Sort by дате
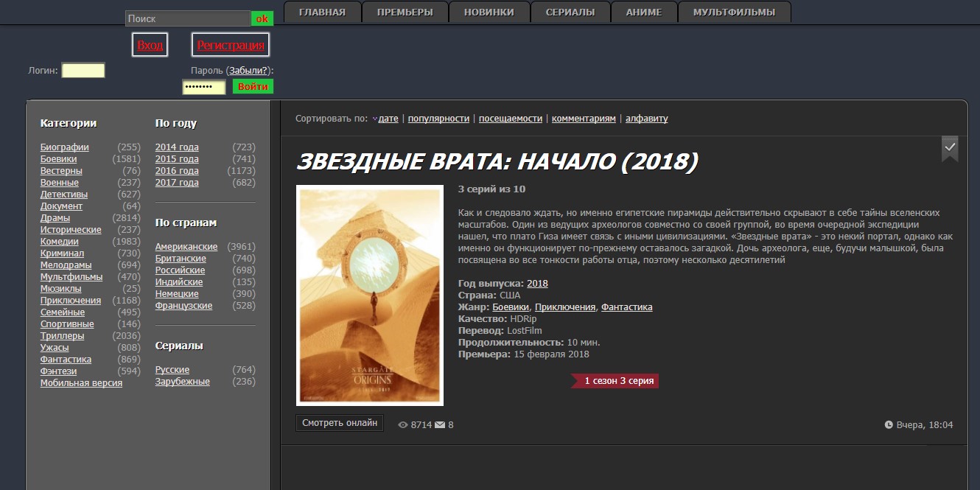980x490 pixels. point(388,119)
